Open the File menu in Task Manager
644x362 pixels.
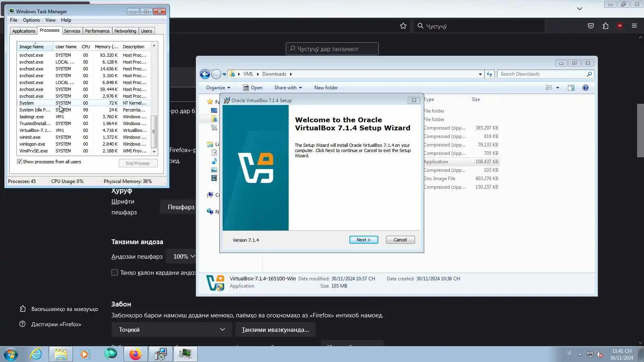click(x=14, y=20)
